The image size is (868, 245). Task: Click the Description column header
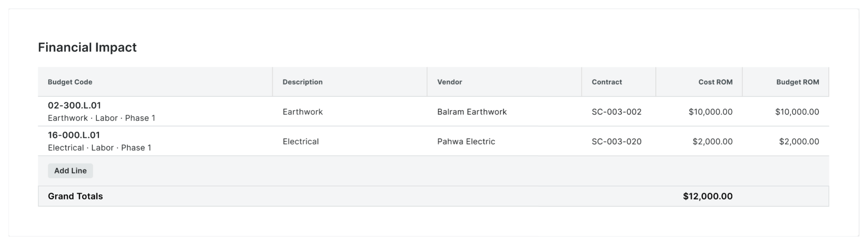pyautogui.click(x=302, y=82)
